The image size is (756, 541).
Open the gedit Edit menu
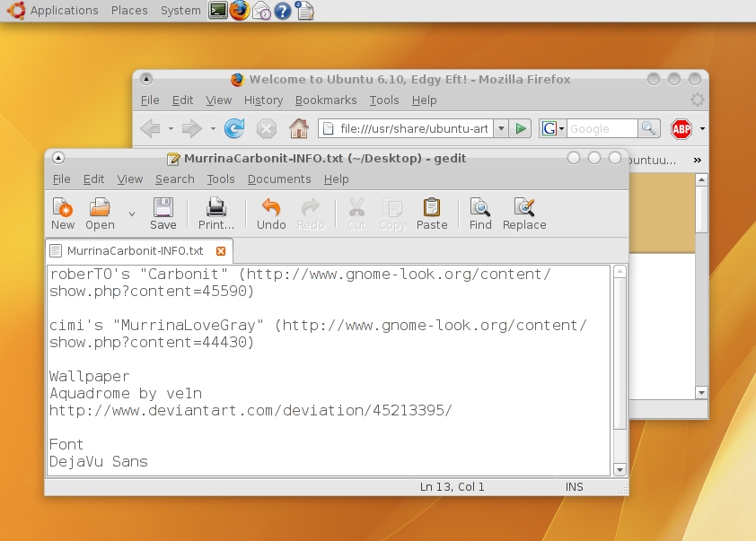click(93, 179)
